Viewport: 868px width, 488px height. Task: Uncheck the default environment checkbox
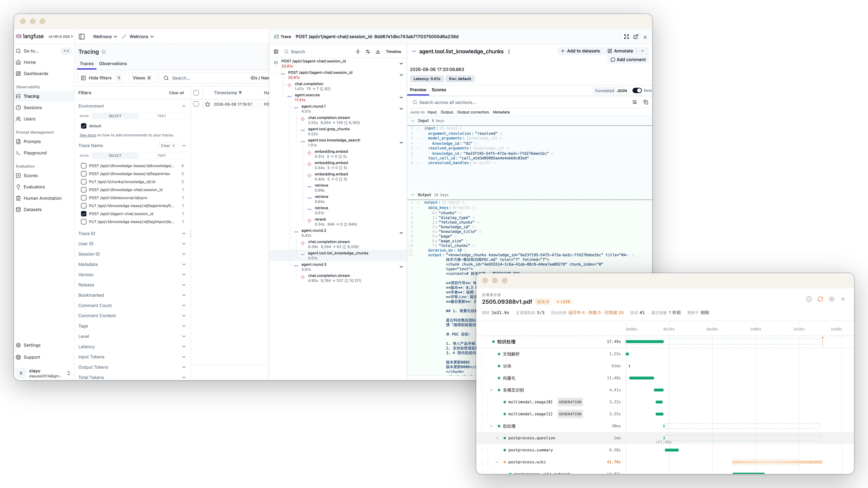[84, 126]
